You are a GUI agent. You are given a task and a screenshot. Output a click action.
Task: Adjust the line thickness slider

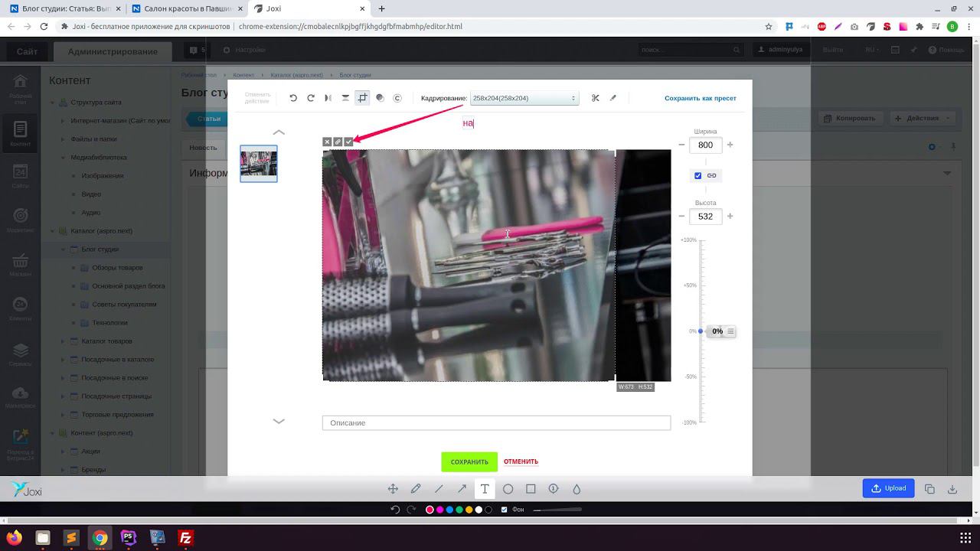(x=557, y=510)
